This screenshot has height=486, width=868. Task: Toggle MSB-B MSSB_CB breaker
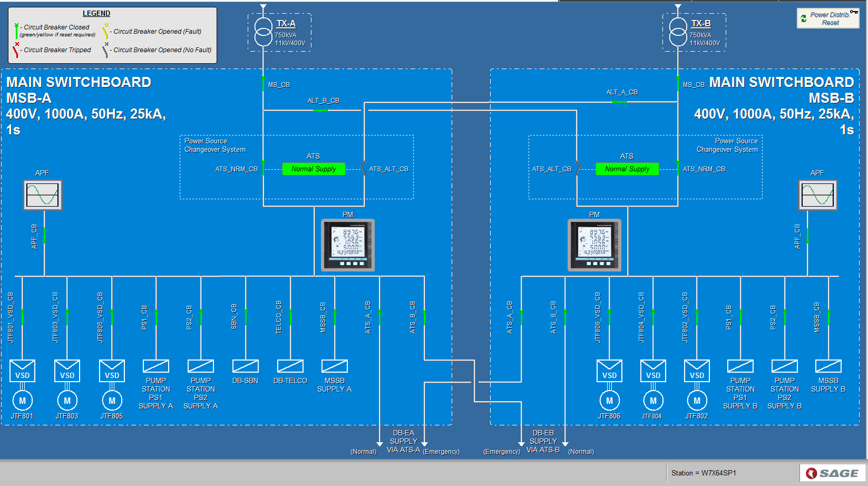coord(828,317)
